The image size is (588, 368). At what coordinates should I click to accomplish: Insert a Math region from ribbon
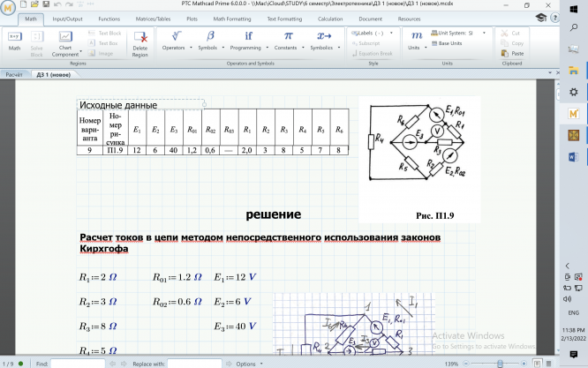coord(14,41)
